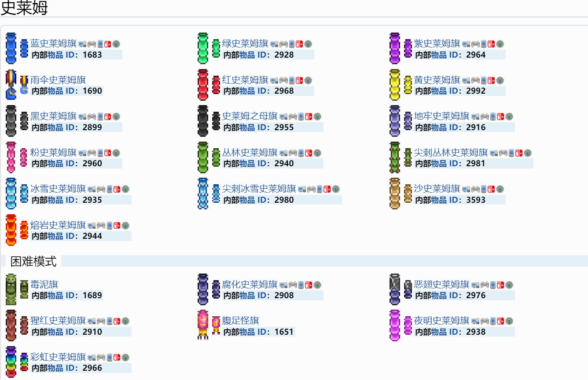Click the large 雨伞史莱姆旗 banner image
Screen dimensions: 588x380
click(x=11, y=84)
